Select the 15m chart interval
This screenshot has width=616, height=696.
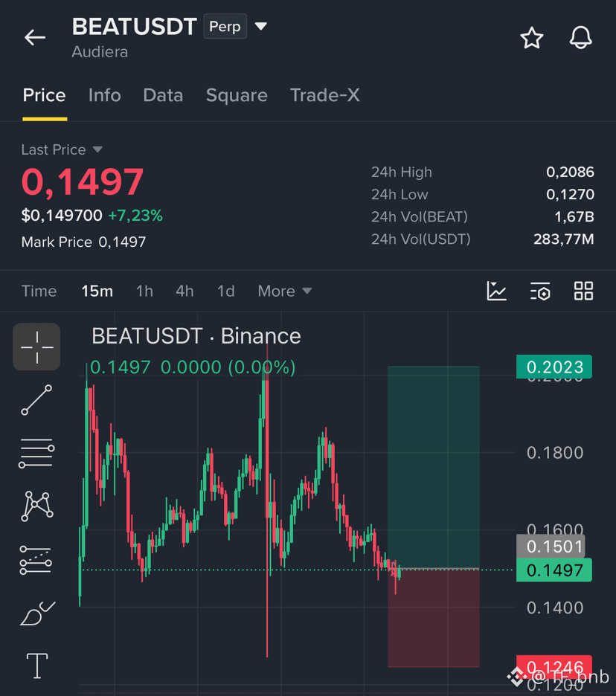coord(97,291)
